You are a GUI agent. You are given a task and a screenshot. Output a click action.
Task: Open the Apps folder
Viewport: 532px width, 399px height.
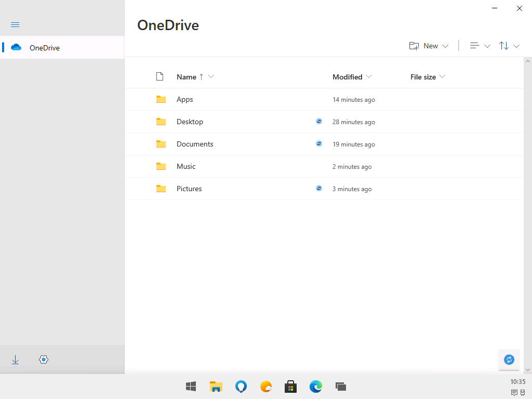(184, 99)
